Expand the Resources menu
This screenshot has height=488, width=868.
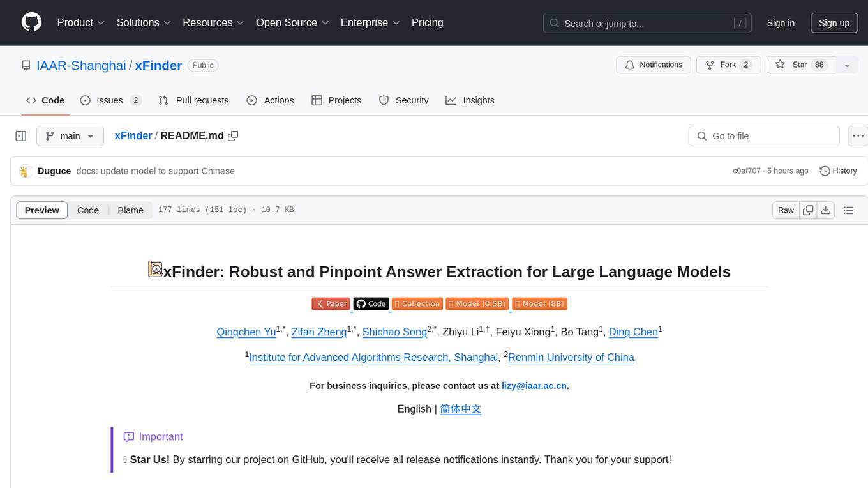tap(213, 22)
